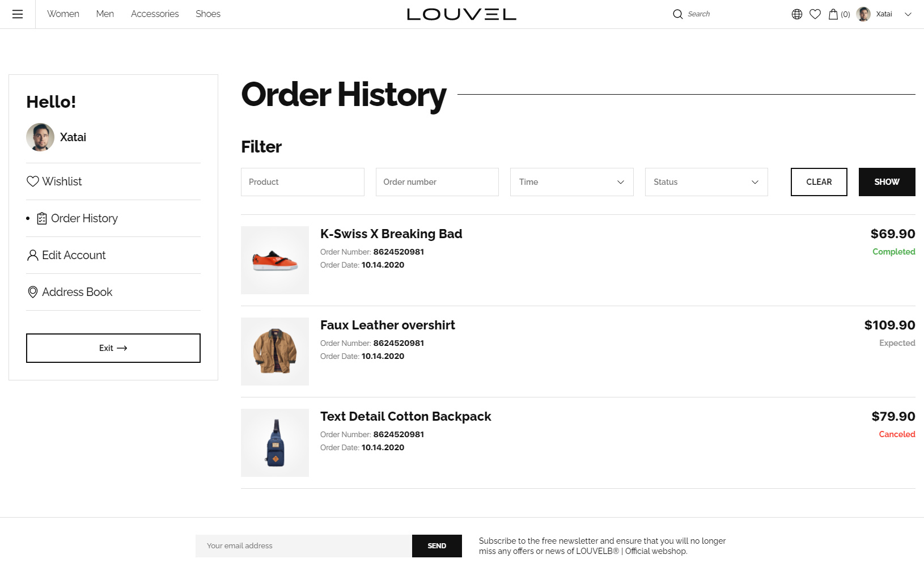Click the Exit button in the sidebar
Screen dimensions: 924x567
coord(113,348)
